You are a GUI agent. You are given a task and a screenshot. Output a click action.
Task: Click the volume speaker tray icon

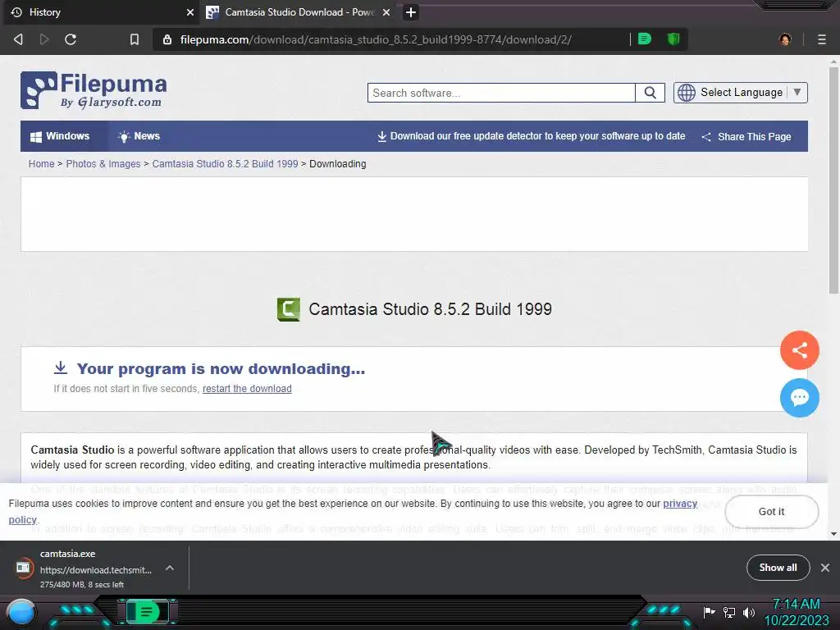[x=749, y=612]
